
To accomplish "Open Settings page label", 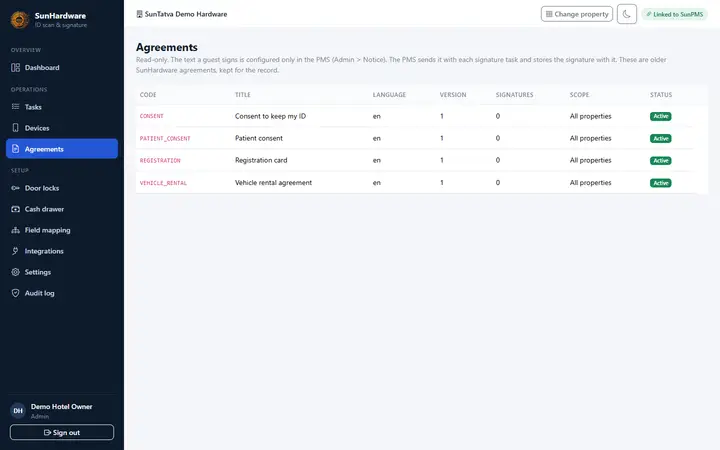I will (38, 272).
